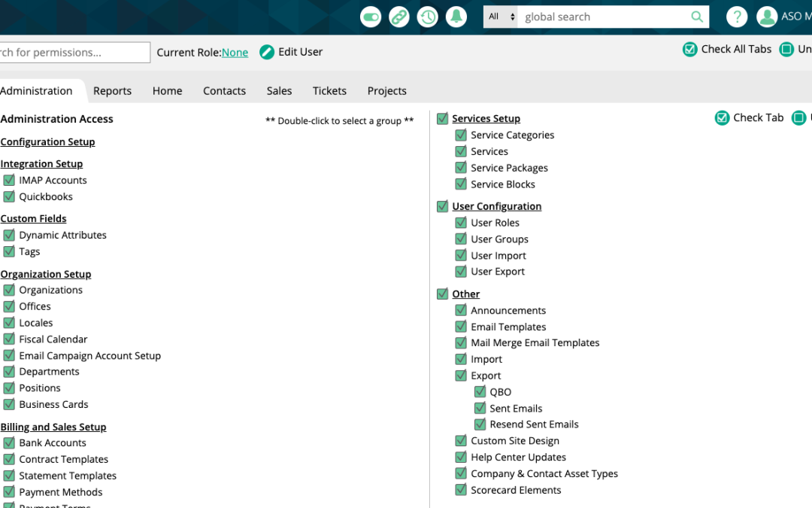Click the toggle switch icon in header

point(371,17)
